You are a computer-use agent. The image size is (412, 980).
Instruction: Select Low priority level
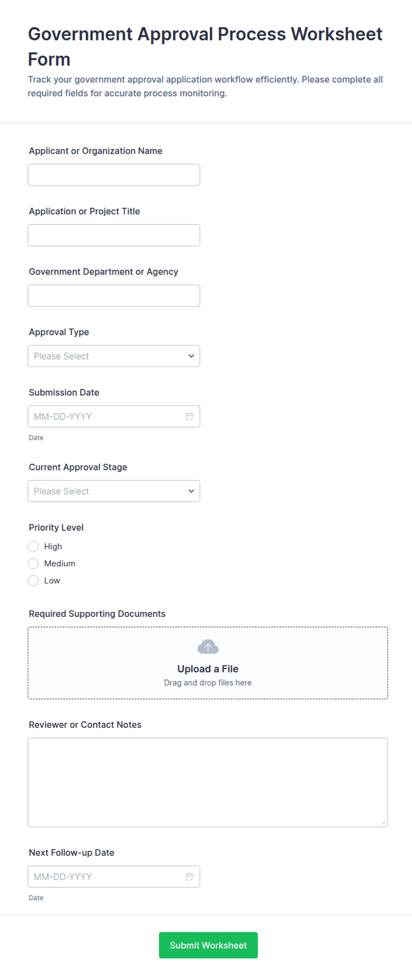click(x=33, y=581)
